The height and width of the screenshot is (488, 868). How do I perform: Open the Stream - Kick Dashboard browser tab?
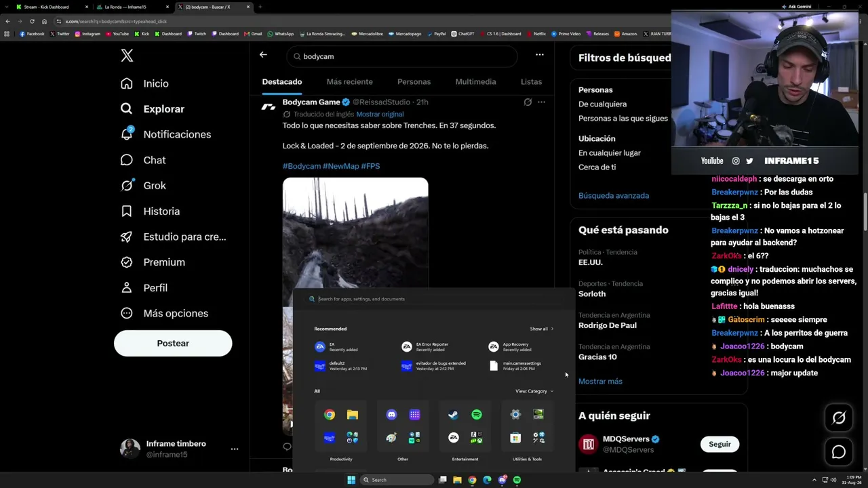coord(52,7)
